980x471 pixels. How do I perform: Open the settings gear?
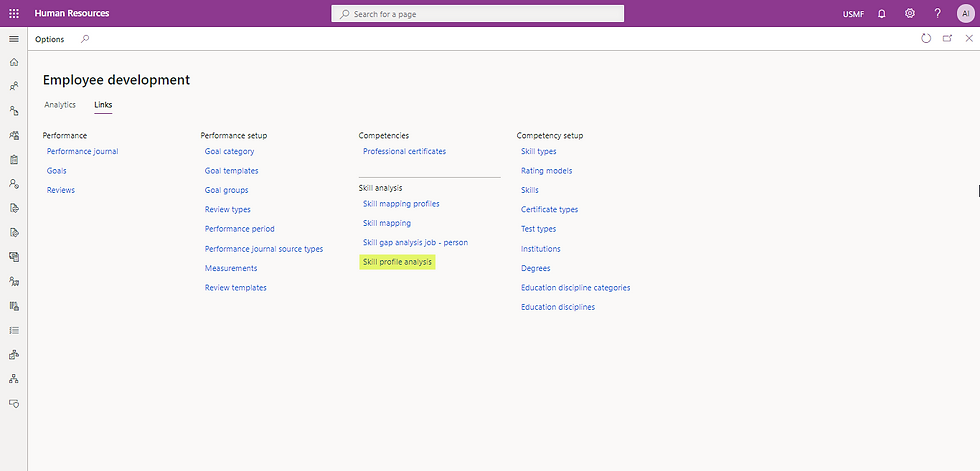tap(910, 13)
